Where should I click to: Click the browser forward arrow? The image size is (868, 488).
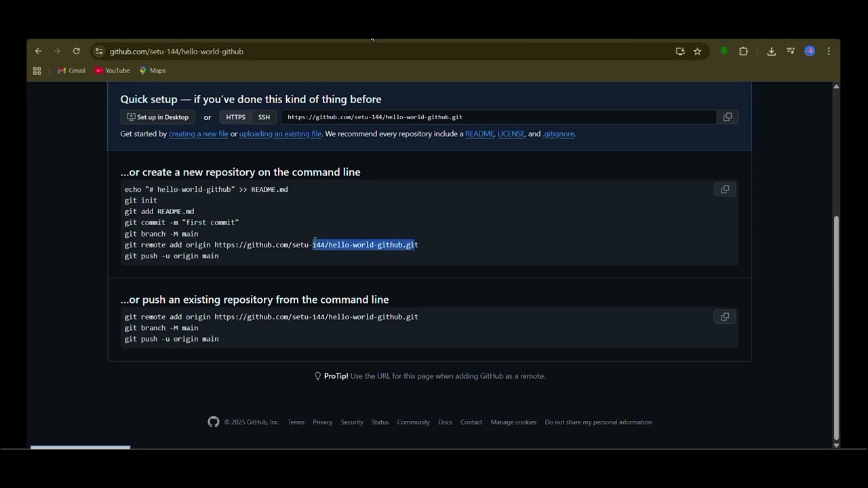(57, 52)
